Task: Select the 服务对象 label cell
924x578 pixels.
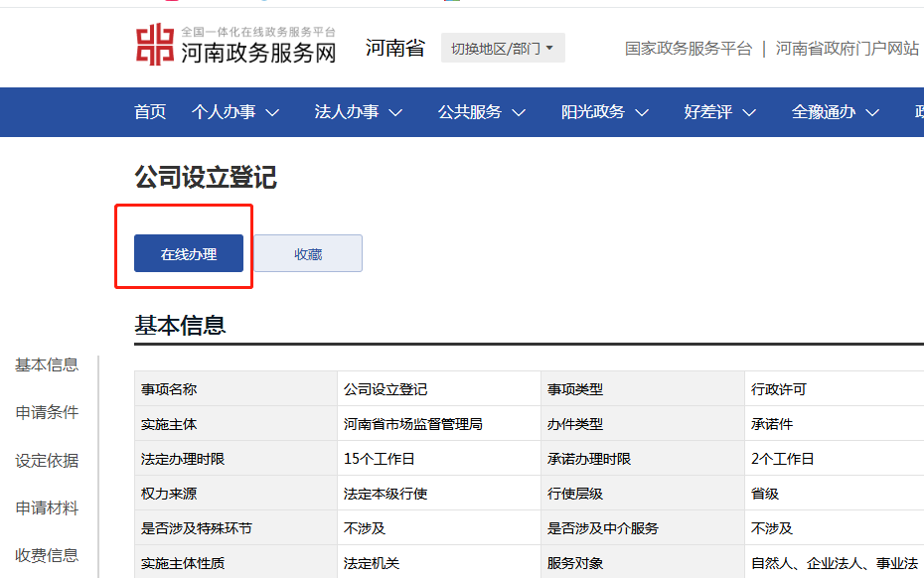Action: pos(642,562)
